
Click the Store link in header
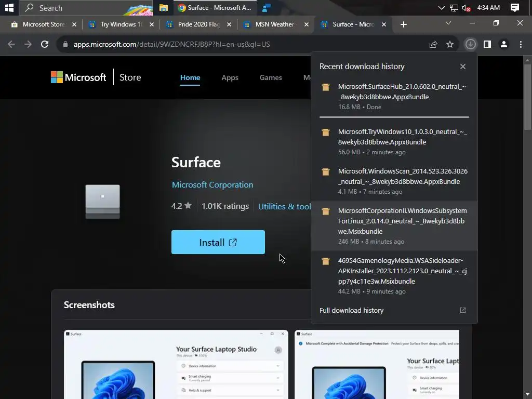point(130,77)
